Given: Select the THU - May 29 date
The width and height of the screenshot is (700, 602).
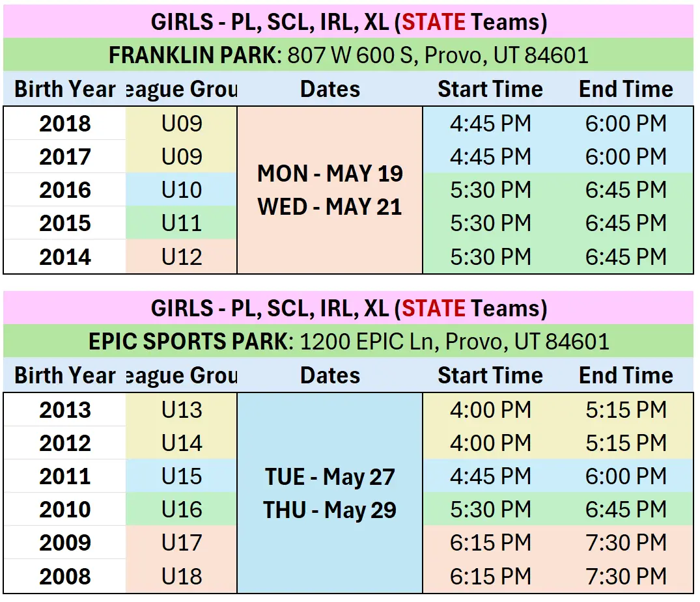Looking at the screenshot, I should [x=330, y=510].
